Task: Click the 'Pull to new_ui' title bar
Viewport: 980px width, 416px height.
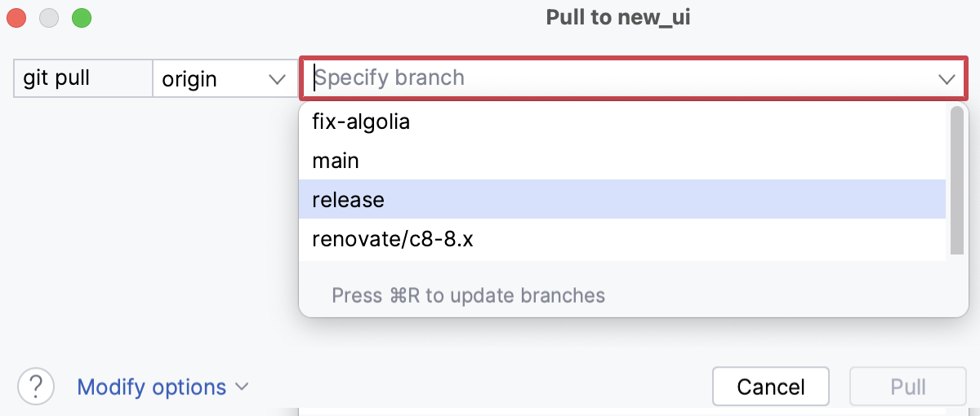Action: pos(619,18)
